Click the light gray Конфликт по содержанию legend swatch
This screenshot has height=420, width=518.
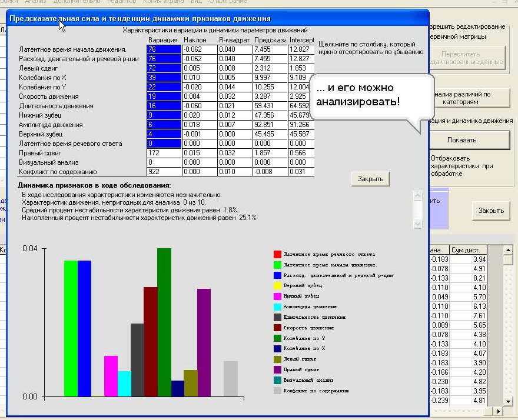[x=277, y=391]
